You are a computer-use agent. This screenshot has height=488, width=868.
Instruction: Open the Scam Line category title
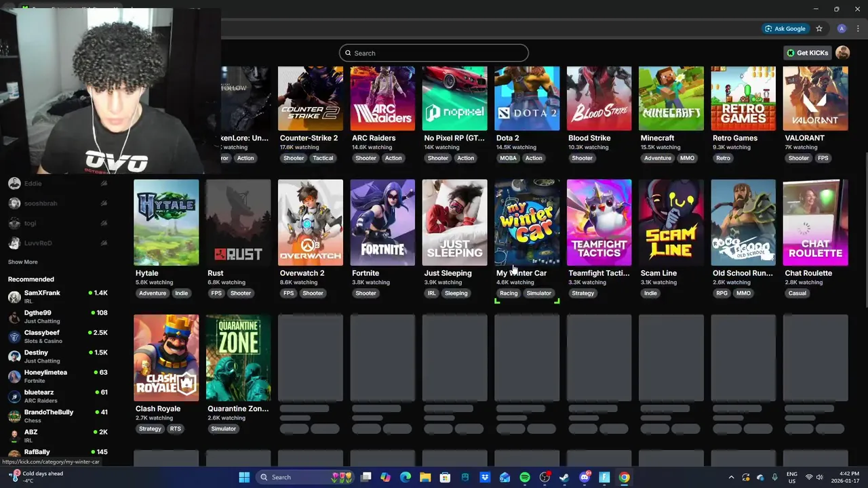point(658,273)
